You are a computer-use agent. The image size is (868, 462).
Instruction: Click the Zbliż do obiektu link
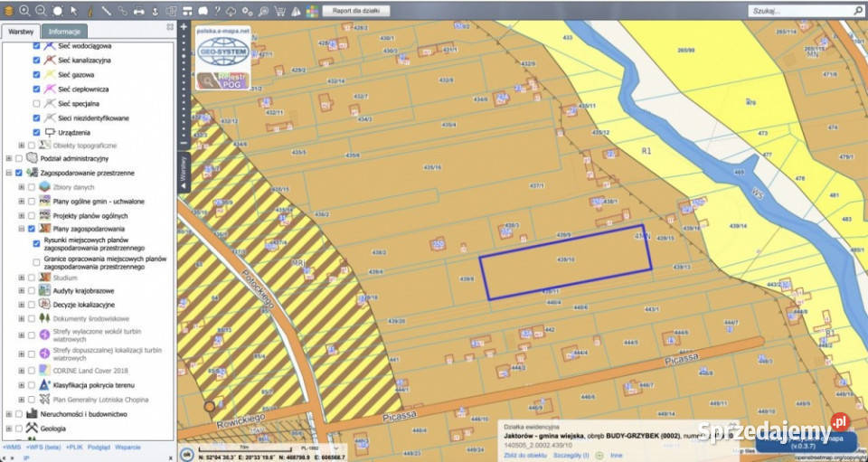pyautogui.click(x=524, y=455)
